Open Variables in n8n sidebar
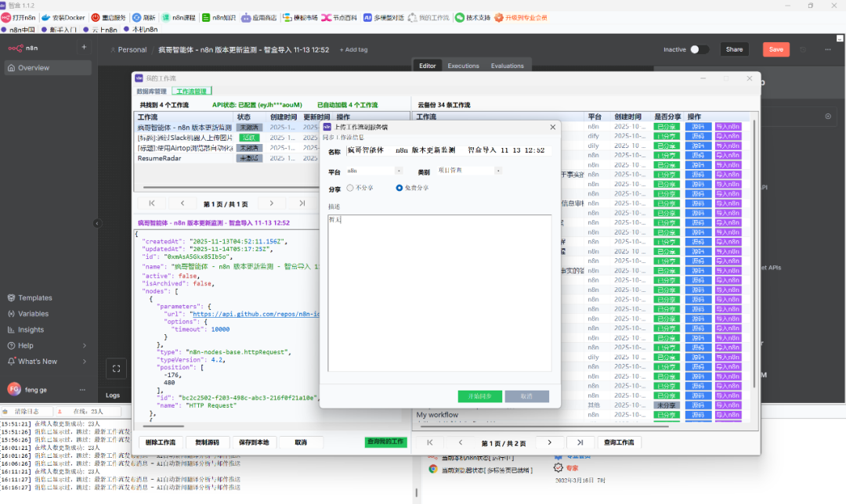The width and height of the screenshot is (846, 504). pyautogui.click(x=34, y=314)
